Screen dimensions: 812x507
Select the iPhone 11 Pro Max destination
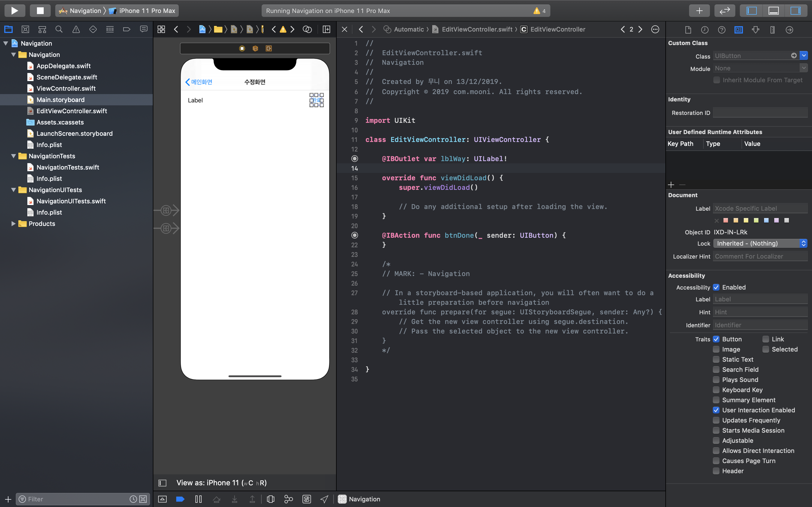(x=147, y=11)
